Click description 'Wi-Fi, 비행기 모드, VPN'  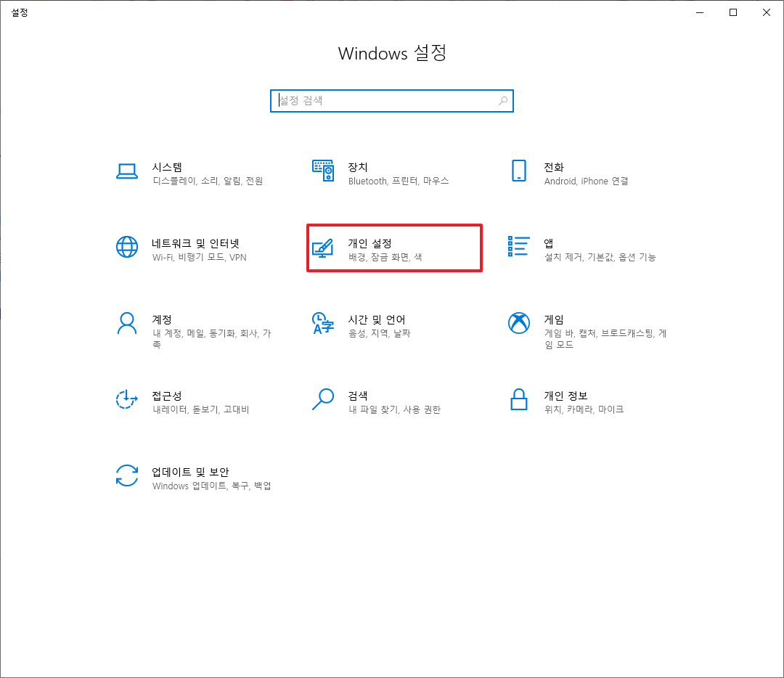[200, 258]
